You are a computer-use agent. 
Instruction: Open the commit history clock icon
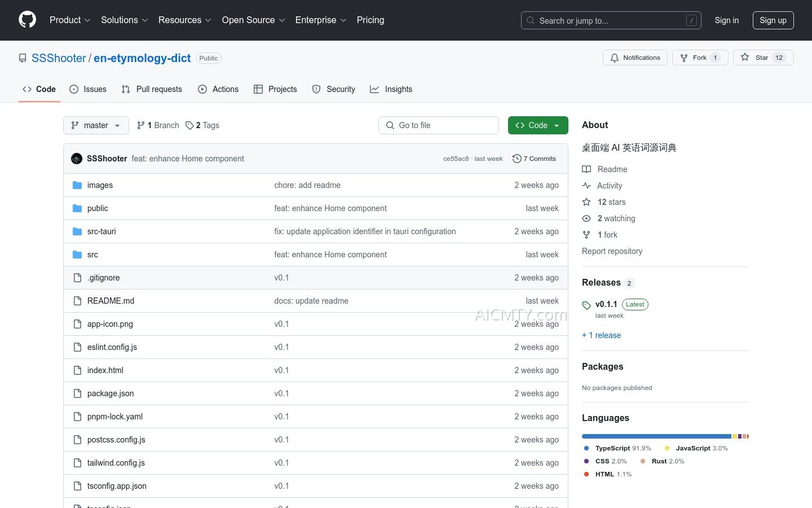(x=517, y=159)
